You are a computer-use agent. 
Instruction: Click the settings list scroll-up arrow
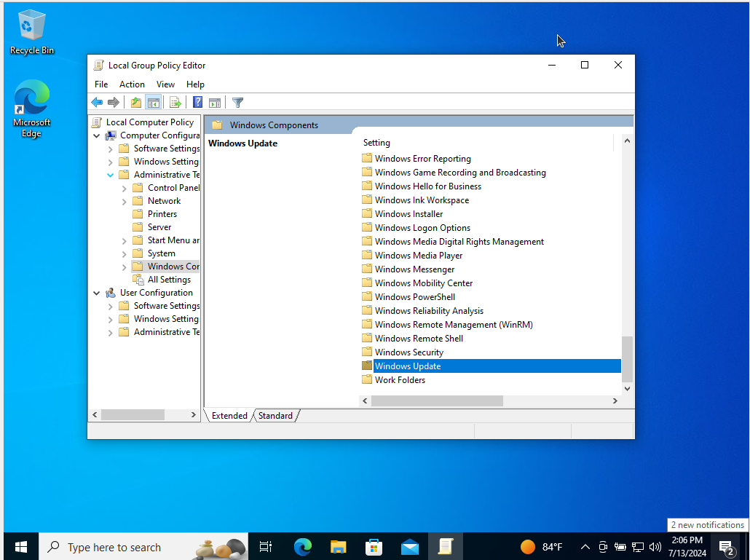(x=627, y=141)
